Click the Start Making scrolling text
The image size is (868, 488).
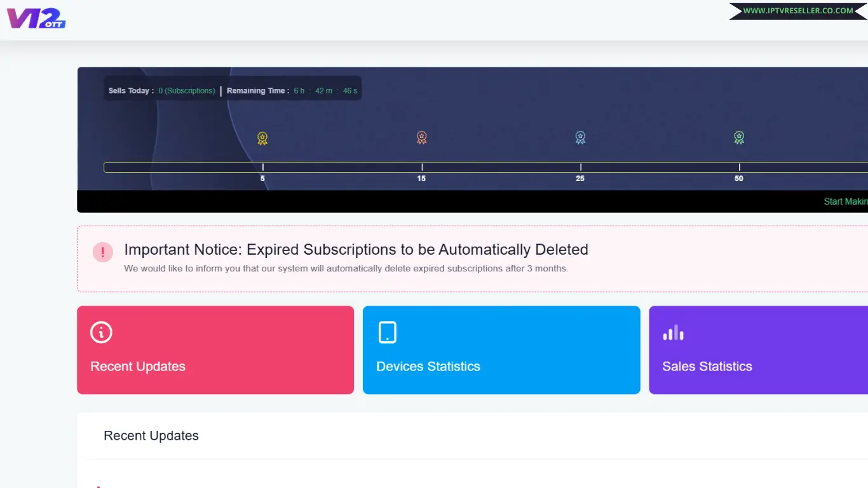pyautogui.click(x=845, y=201)
